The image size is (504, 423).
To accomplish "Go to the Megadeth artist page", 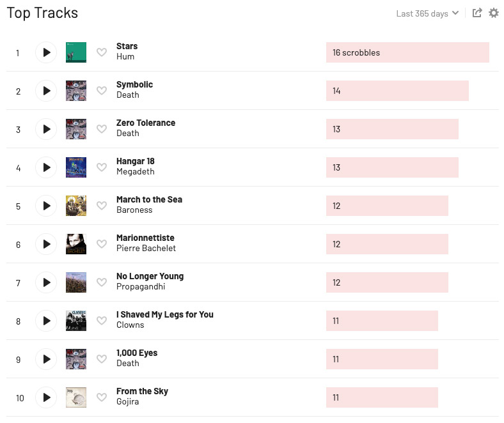I will (135, 172).
